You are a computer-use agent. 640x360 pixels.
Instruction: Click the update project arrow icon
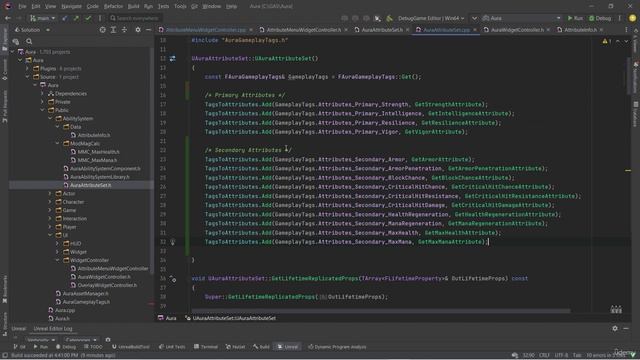[x=64, y=18]
